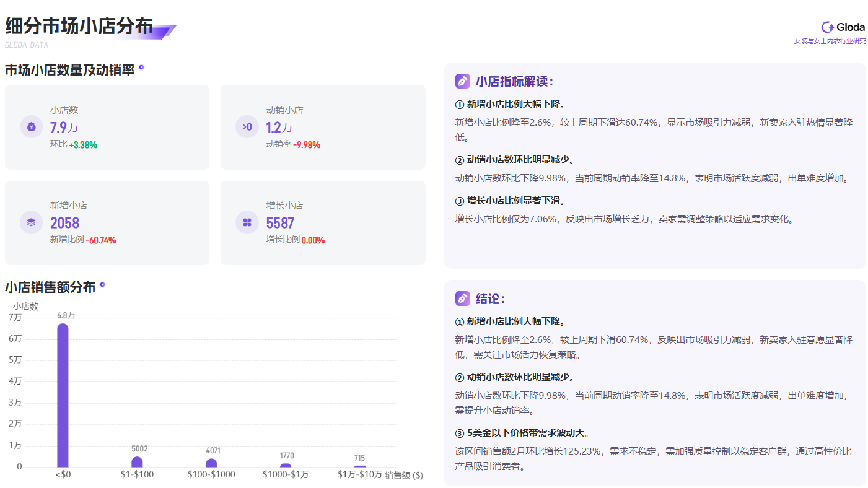868x488 pixels.
Task: Click the stacked layers icon on 新增小店 card
Action: [x=31, y=222]
